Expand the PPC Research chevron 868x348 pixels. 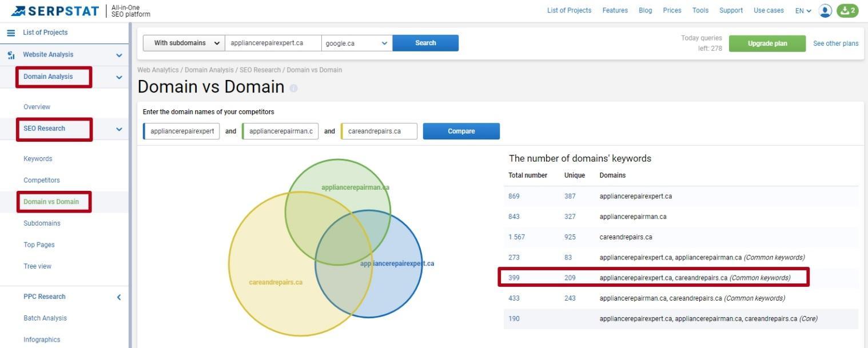coord(119,297)
